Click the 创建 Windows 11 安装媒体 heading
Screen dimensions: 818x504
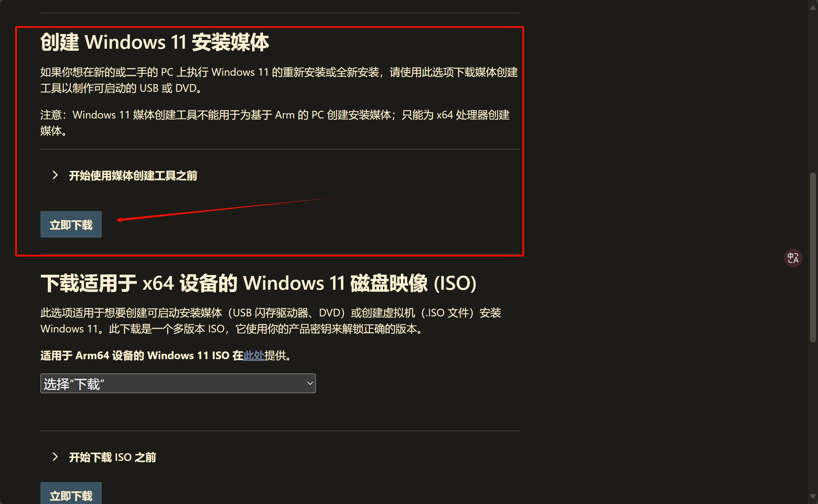[154, 42]
